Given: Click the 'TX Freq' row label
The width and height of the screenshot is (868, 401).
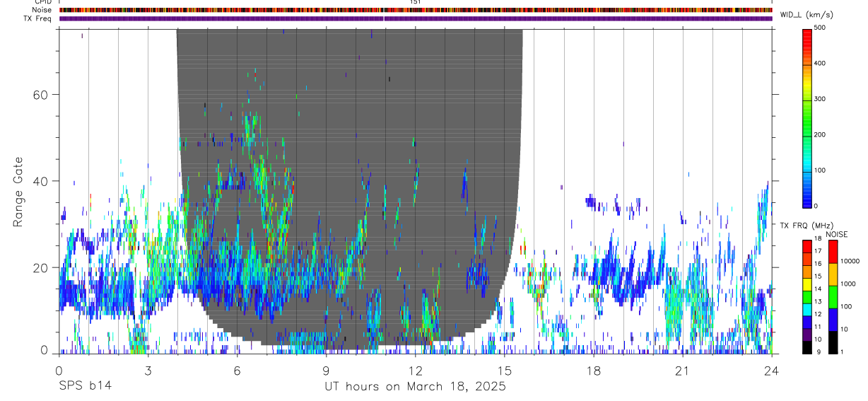Looking at the screenshot, I should [x=37, y=18].
